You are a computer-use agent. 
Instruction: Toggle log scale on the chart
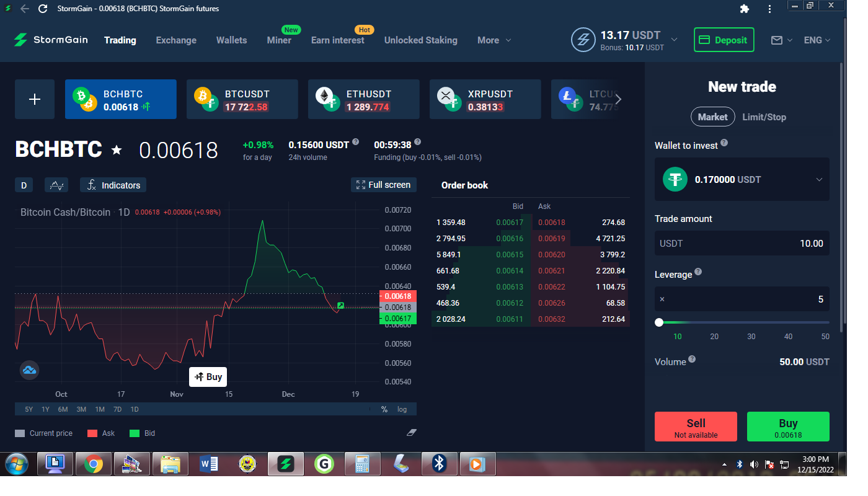(402, 409)
